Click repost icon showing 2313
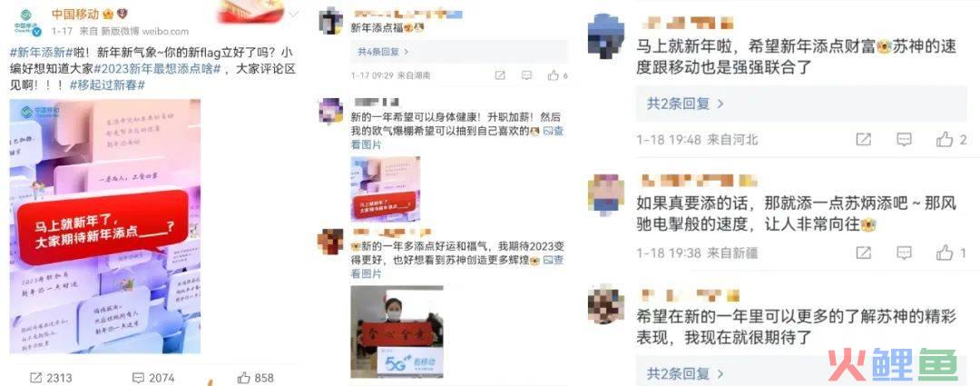980x386 pixels. [36, 378]
